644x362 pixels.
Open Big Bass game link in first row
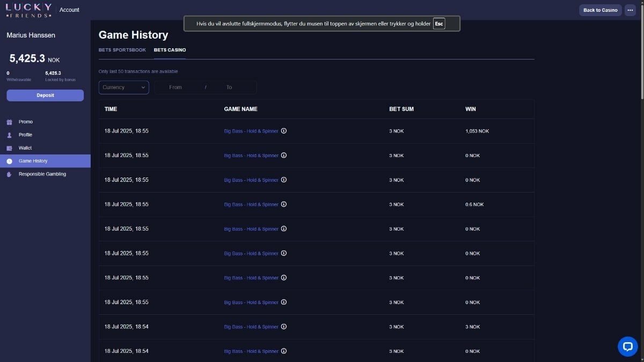(x=251, y=131)
